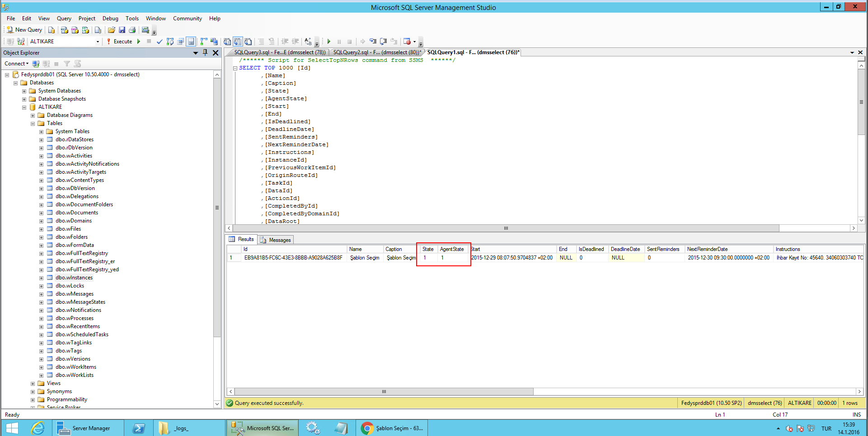Click query editor horizontal scrollbar
The image size is (868, 436).
[x=506, y=228]
